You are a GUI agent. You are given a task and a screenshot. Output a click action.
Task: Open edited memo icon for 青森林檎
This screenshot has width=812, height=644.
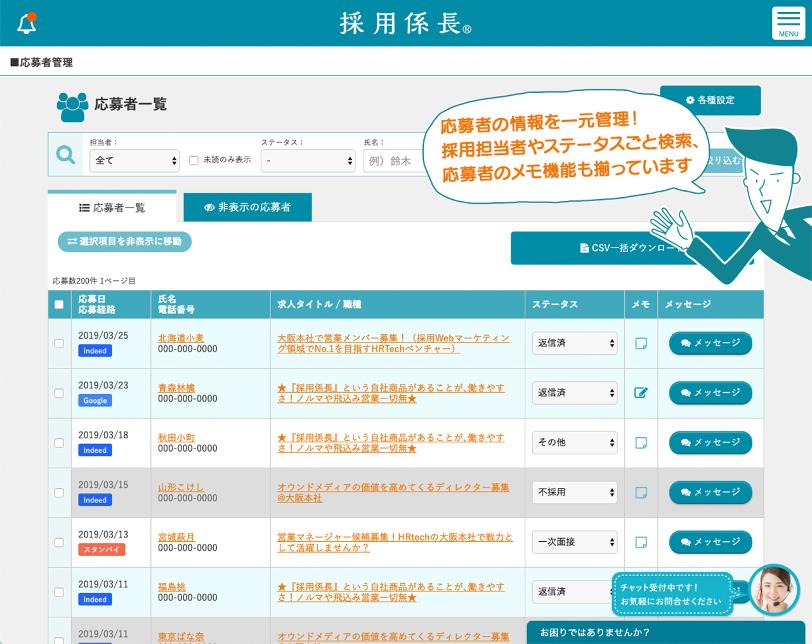641,393
